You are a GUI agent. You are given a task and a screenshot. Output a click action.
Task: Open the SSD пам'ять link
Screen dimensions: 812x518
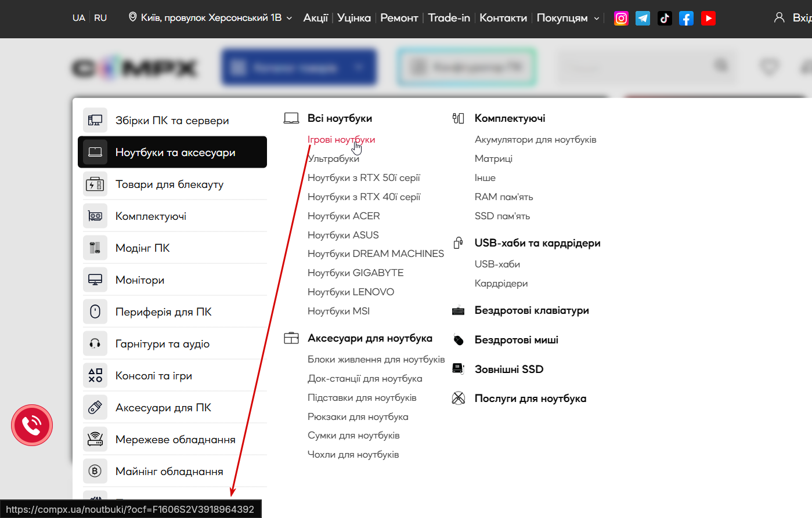pyautogui.click(x=502, y=216)
